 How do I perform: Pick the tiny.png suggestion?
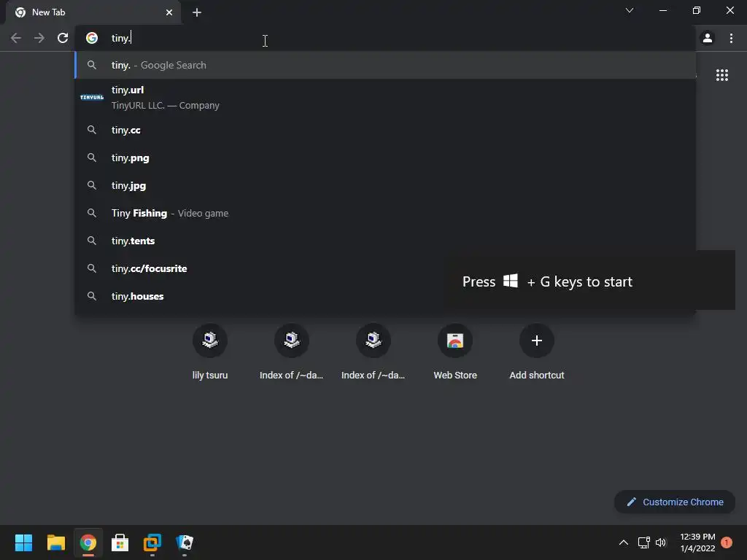pyautogui.click(x=385, y=157)
